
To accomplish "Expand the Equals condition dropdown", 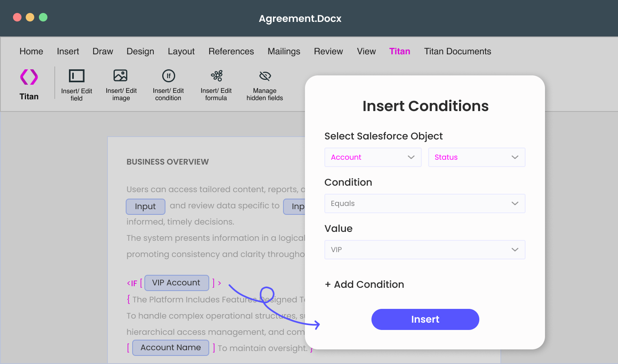I will pos(425,203).
